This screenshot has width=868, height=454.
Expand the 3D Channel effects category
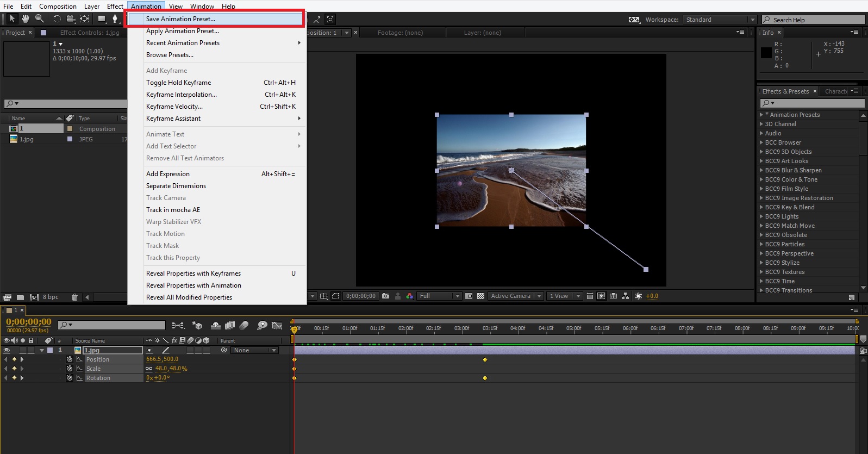761,124
